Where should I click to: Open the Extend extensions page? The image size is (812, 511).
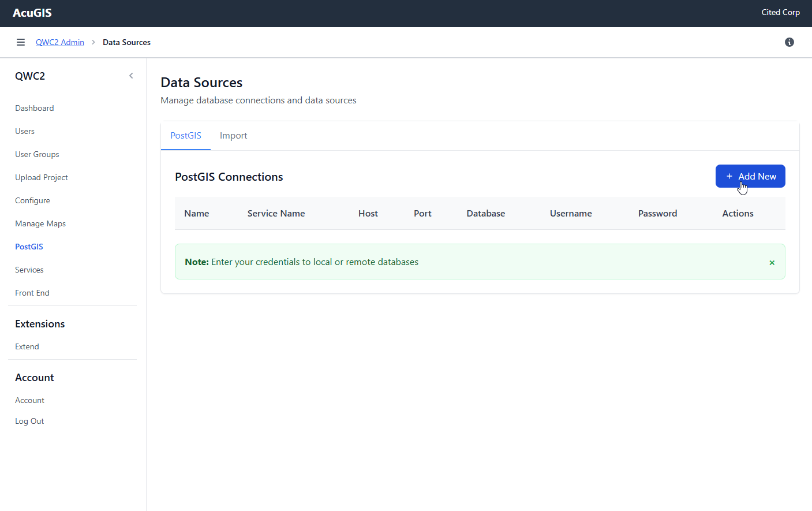(x=27, y=346)
